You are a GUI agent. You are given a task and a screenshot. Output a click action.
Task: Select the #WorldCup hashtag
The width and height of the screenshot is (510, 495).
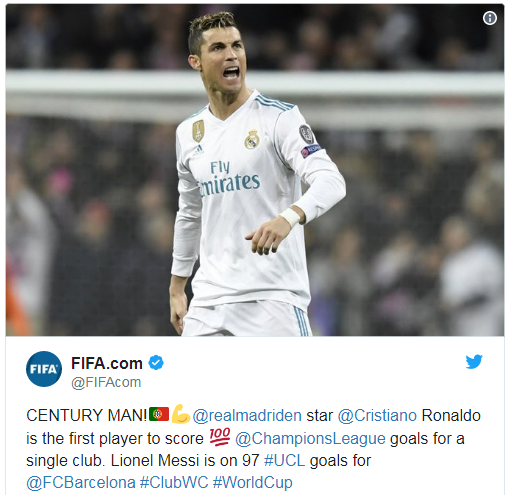click(x=253, y=483)
